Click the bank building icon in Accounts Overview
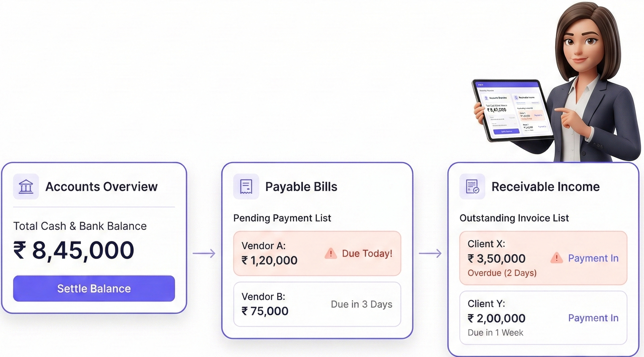 coord(26,186)
